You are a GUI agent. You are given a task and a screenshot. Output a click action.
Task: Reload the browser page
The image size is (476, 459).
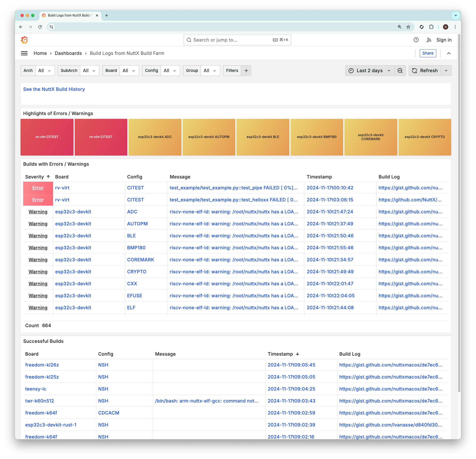[40, 27]
